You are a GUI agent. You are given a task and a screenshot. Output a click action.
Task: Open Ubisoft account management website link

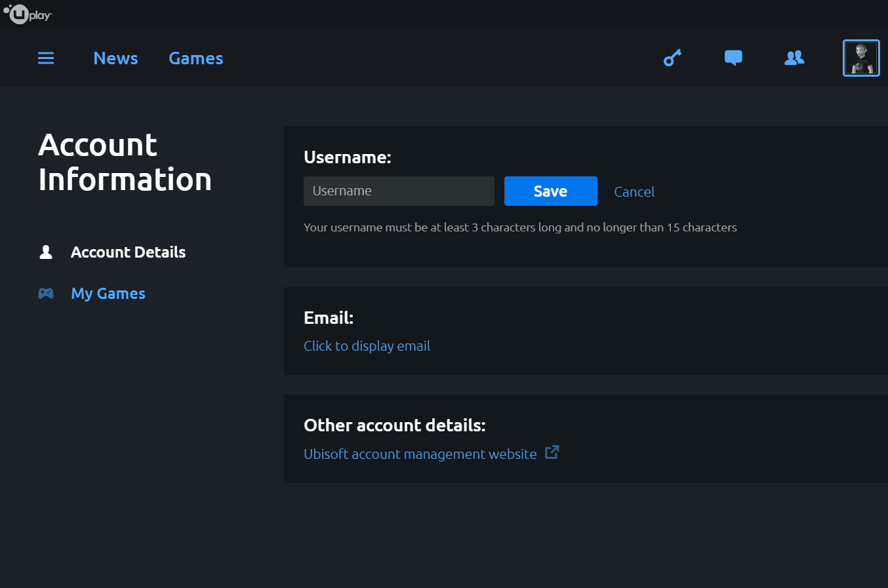pyautogui.click(x=420, y=454)
